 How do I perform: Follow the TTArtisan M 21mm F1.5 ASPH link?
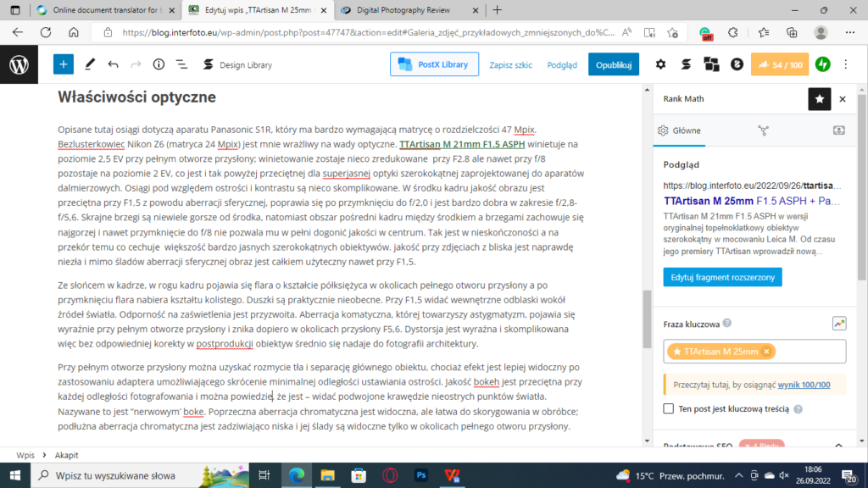(462, 144)
